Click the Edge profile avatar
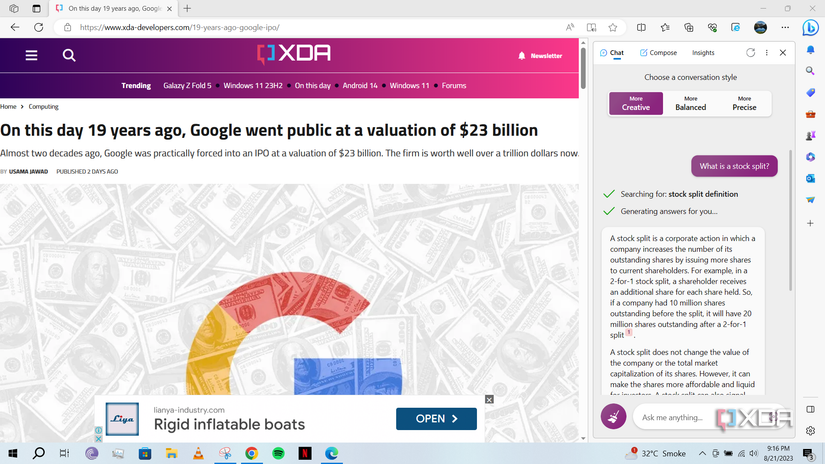Image resolution: width=825 pixels, height=464 pixels. (x=760, y=27)
